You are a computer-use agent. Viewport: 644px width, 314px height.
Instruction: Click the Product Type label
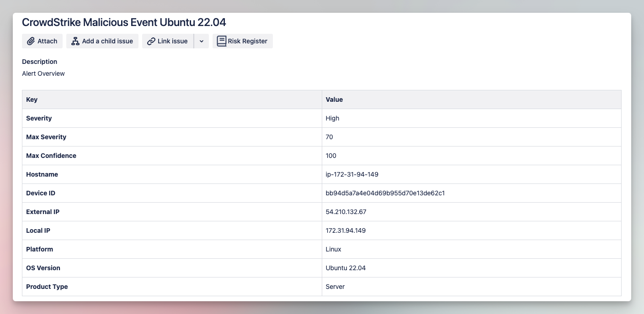(47, 287)
